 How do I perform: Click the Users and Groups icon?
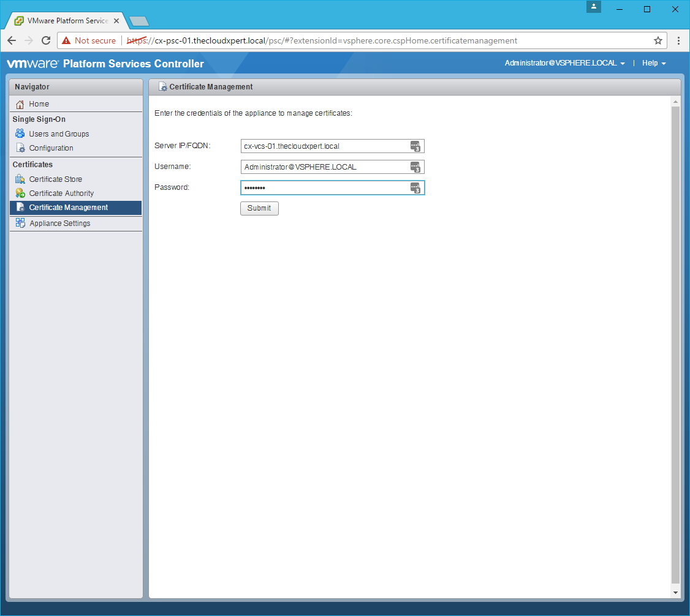(x=20, y=133)
